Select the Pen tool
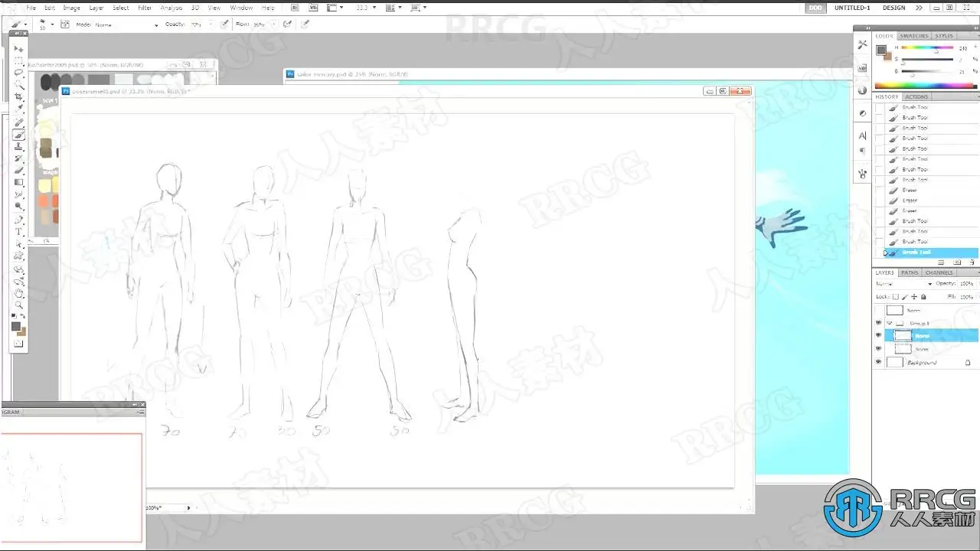Screen dimensions: 980x551 [19, 220]
